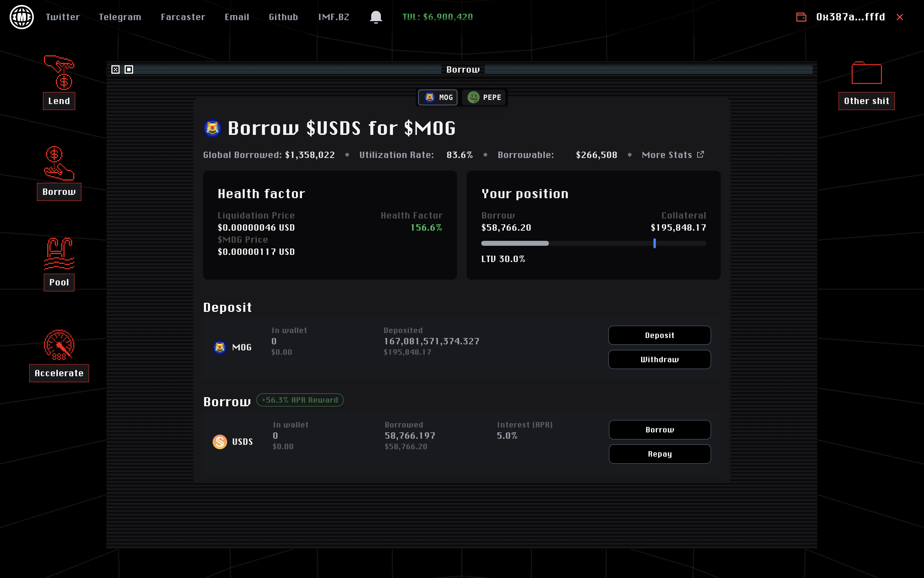The height and width of the screenshot is (578, 924).
Task: Click the More Stats external-link icon
Action: pyautogui.click(x=700, y=154)
